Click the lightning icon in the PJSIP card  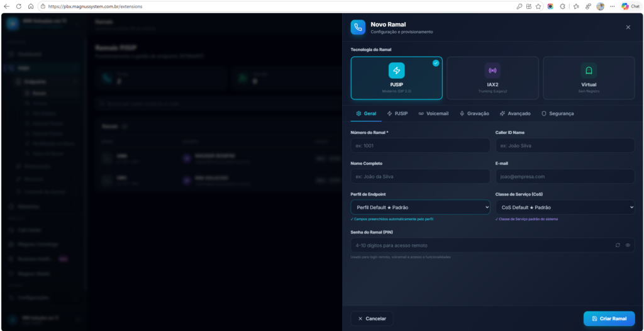point(396,70)
